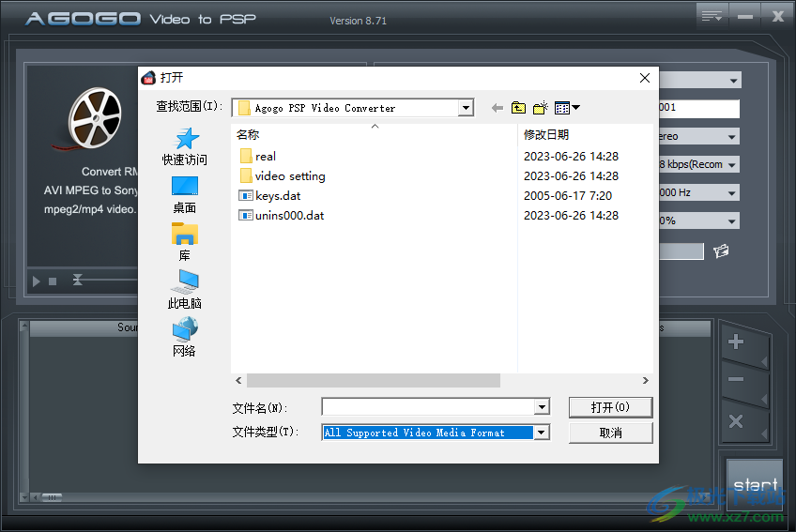Click the start conversion button
The height and width of the screenshot is (532, 796).
[x=755, y=485]
